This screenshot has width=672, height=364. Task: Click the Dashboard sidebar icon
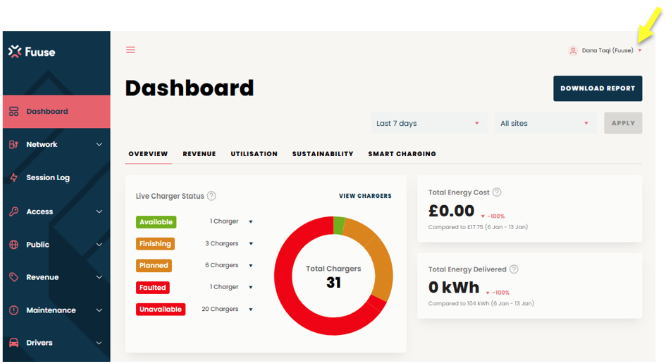(x=14, y=111)
